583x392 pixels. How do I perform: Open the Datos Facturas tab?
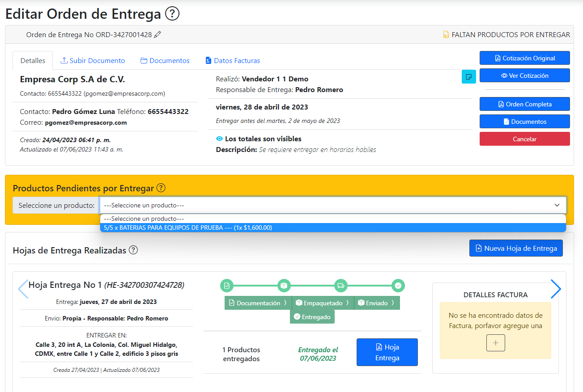pos(232,61)
